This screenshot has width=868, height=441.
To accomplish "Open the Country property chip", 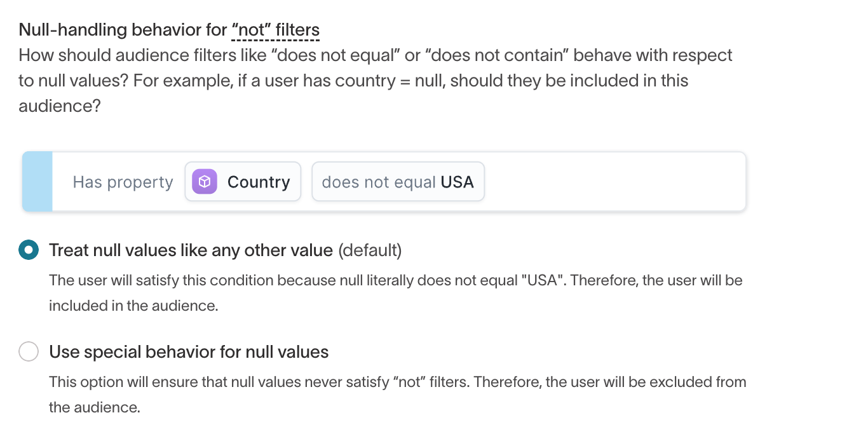I will click(243, 182).
